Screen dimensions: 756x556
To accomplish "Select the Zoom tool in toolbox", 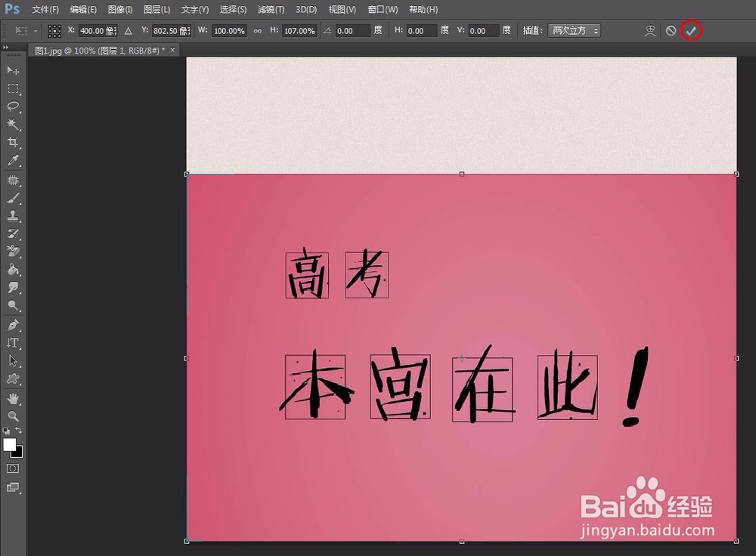I will tap(13, 416).
